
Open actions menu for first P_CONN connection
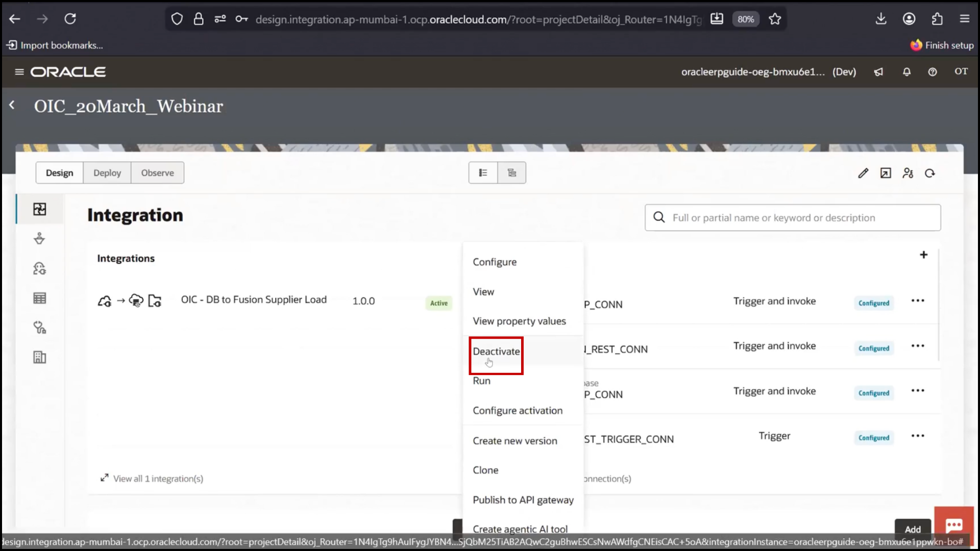pyautogui.click(x=918, y=300)
